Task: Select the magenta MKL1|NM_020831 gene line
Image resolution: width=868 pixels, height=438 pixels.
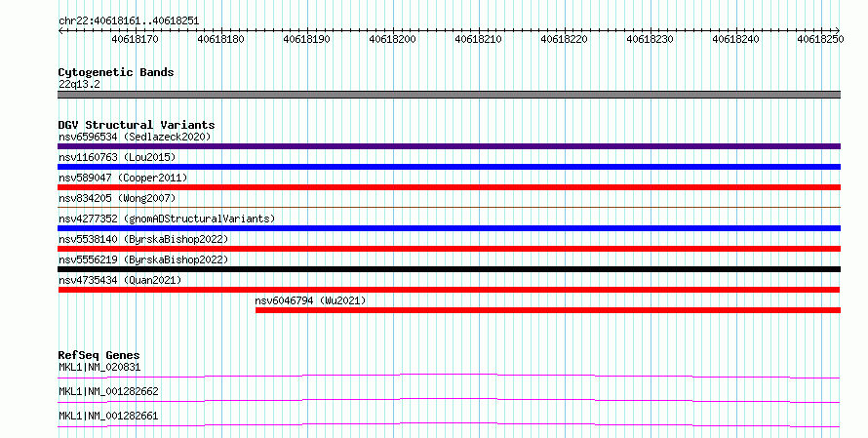Action: point(449,376)
